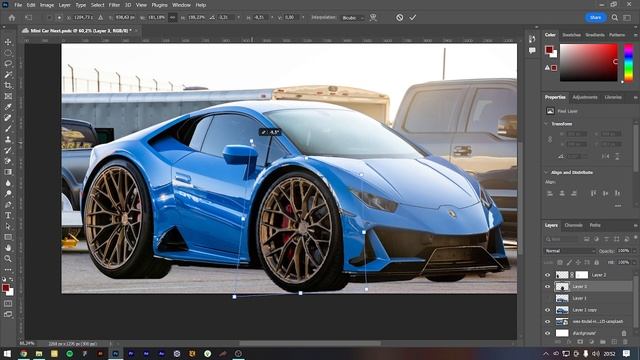Select the Horizontal Type tool

click(x=8, y=216)
